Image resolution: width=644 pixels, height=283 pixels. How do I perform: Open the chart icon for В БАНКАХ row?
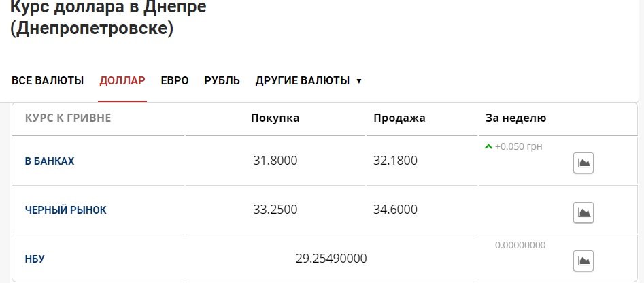tap(583, 163)
